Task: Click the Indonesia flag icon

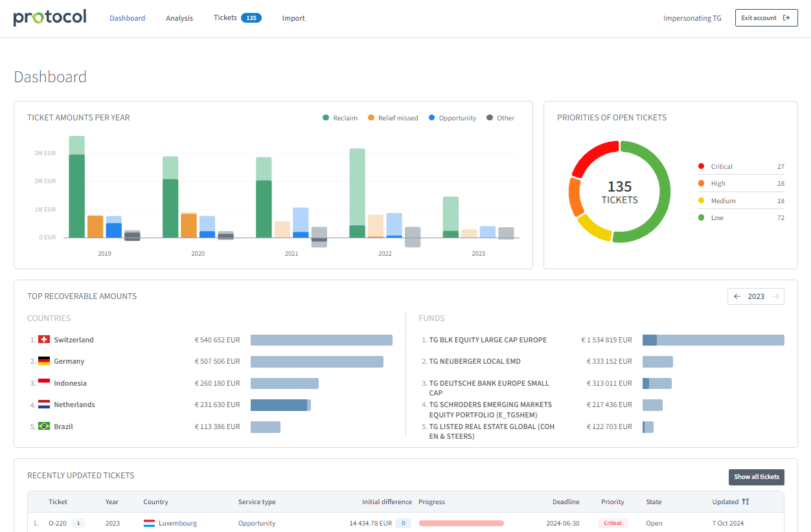Action: point(43,382)
